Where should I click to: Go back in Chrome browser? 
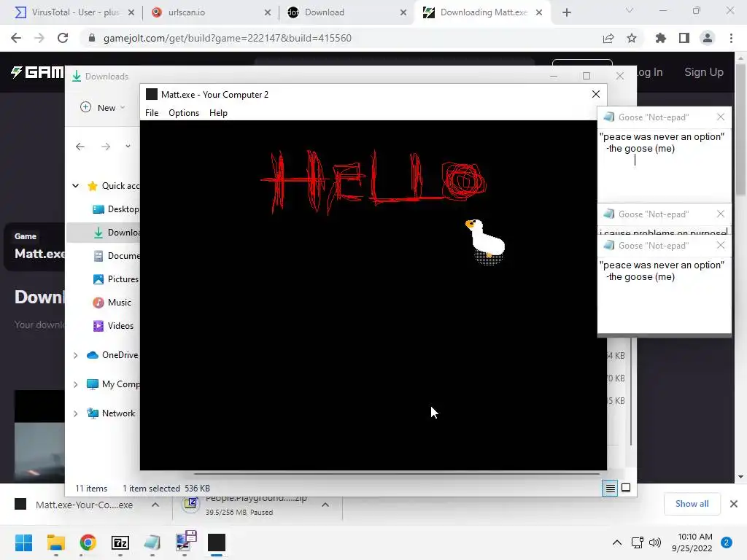pyautogui.click(x=16, y=38)
